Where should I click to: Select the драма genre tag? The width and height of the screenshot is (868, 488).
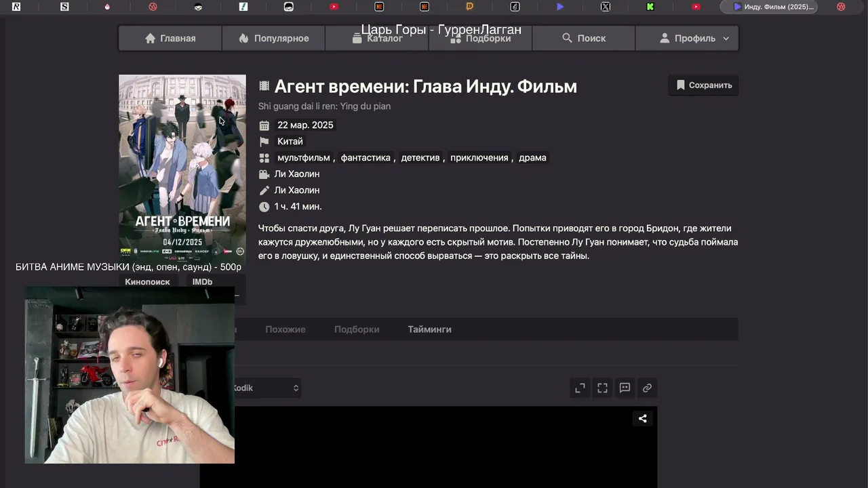[532, 158]
